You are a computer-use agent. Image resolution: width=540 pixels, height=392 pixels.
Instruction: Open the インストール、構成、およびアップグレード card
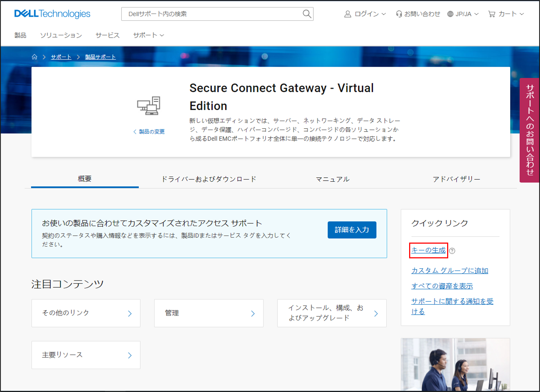click(332, 313)
